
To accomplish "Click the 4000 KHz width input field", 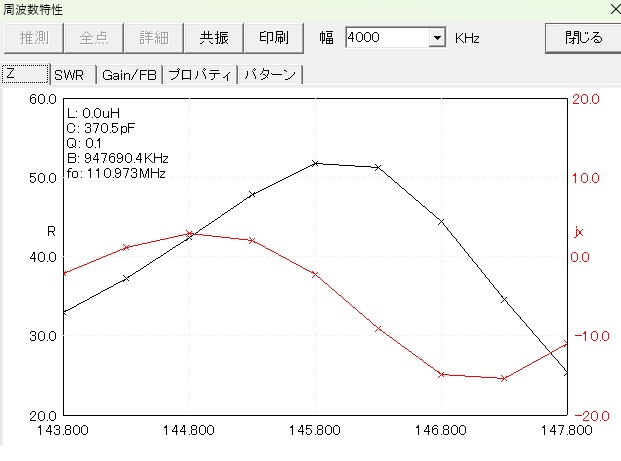I will point(385,38).
